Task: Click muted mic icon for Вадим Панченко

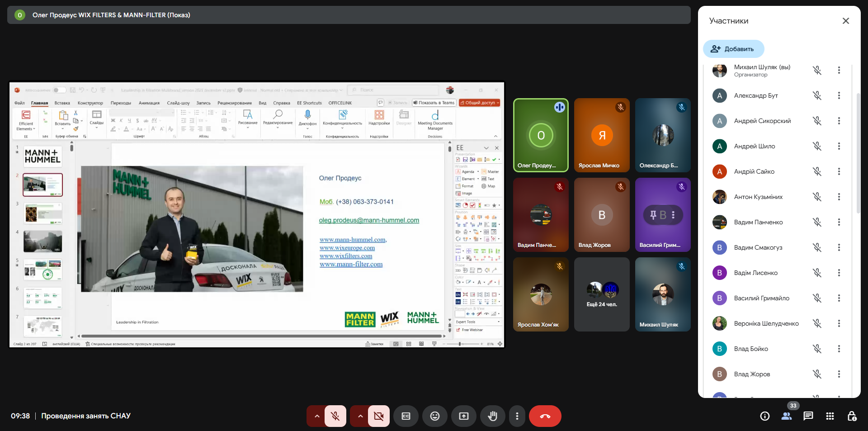Action: (x=817, y=222)
